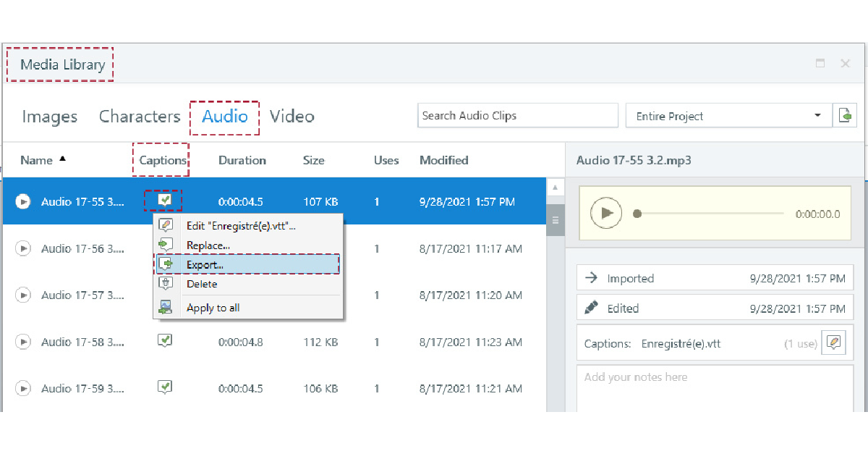Click the 0:00:00.0 playback time readout
The height and width of the screenshot is (454, 868).
coord(818,214)
